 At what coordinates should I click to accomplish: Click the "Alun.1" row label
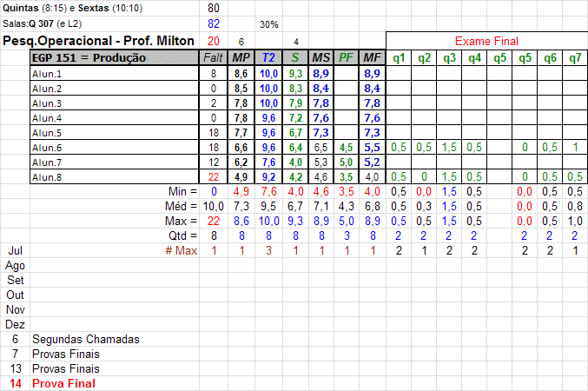coord(47,74)
